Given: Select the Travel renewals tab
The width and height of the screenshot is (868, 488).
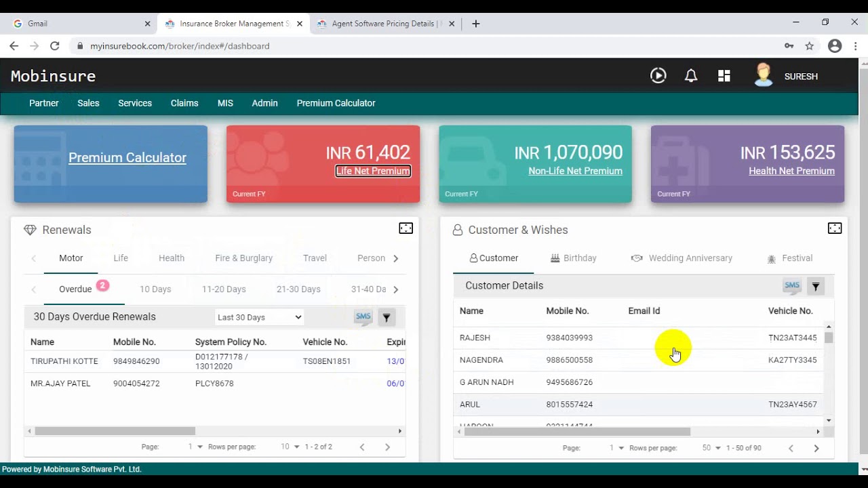Looking at the screenshot, I should click(x=315, y=258).
